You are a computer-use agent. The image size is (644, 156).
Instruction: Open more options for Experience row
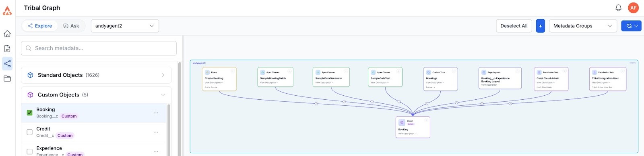(x=156, y=152)
